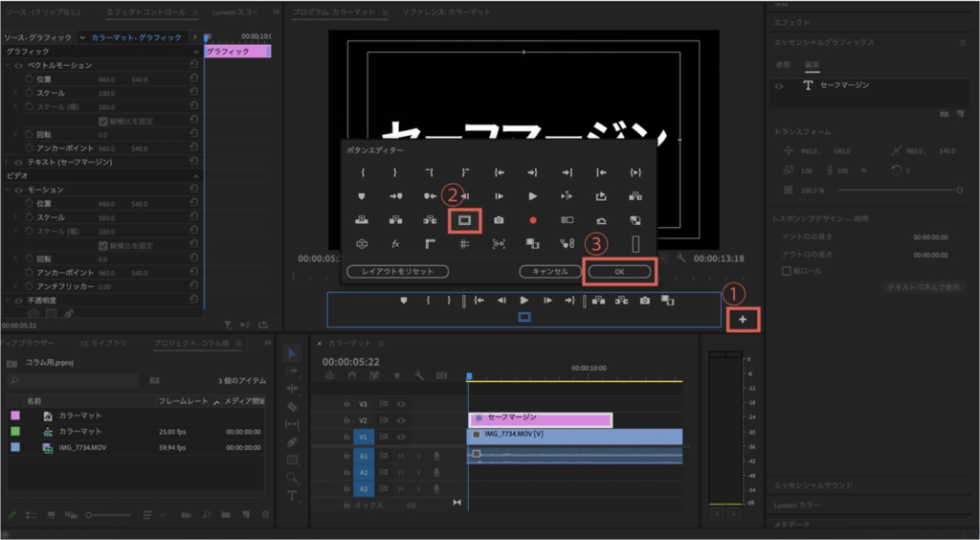Viewport: 980px width, 540px height.
Task: Expand the Rotation (回転) property under Vector Motion
Action: click(x=16, y=134)
